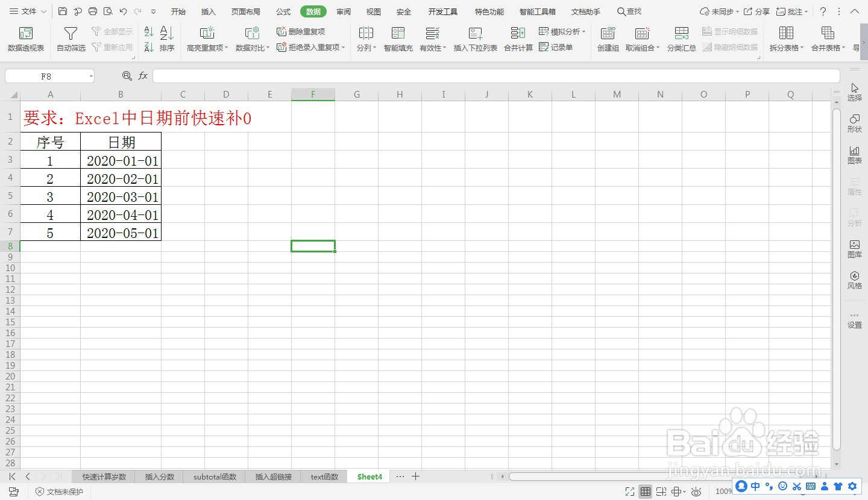This screenshot has width=868, height=500.
Task: Open the Style (风格) sidebar panel
Action: [855, 280]
